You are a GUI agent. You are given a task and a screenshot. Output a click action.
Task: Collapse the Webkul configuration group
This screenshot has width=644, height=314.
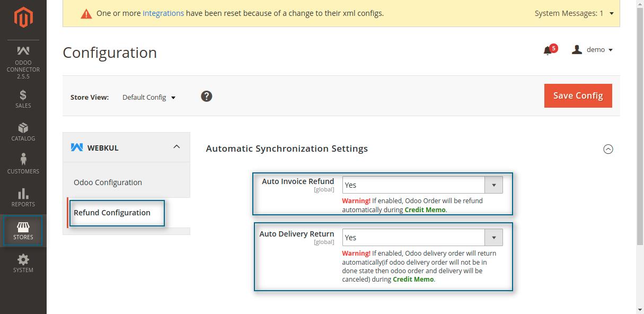(x=177, y=147)
